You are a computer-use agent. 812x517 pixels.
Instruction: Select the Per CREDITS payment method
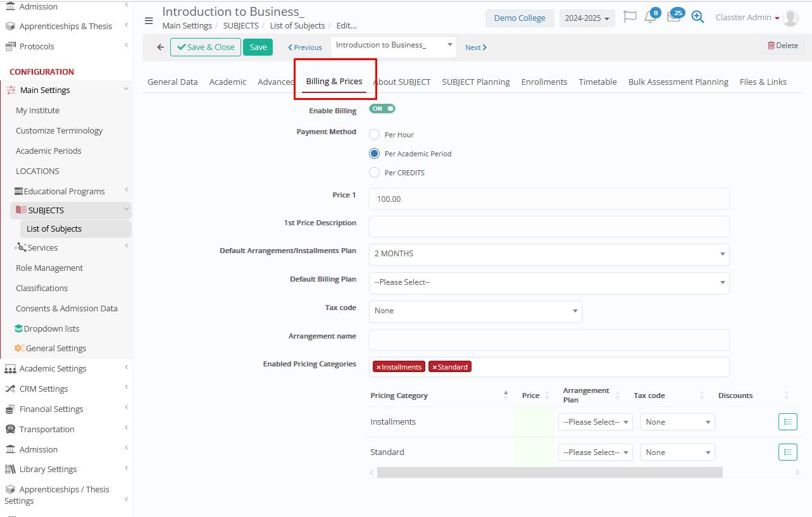(375, 173)
